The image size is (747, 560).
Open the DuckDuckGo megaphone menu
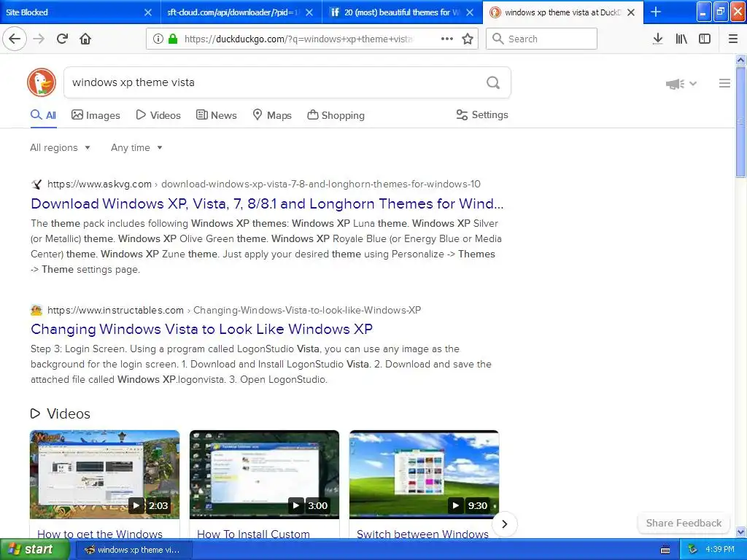pos(681,84)
